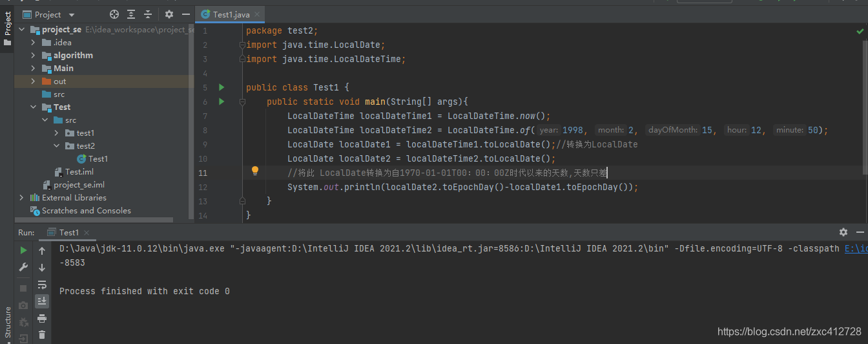This screenshot has height=344, width=868.
Task: Close the Test1 run tab
Action: pyautogui.click(x=88, y=233)
